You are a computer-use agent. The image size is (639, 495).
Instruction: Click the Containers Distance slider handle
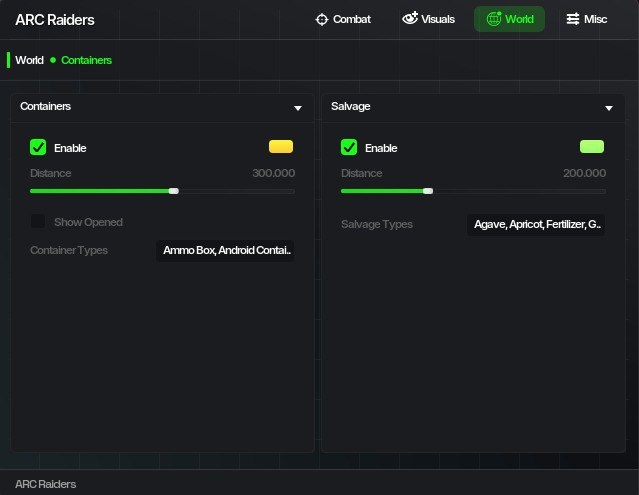[174, 190]
